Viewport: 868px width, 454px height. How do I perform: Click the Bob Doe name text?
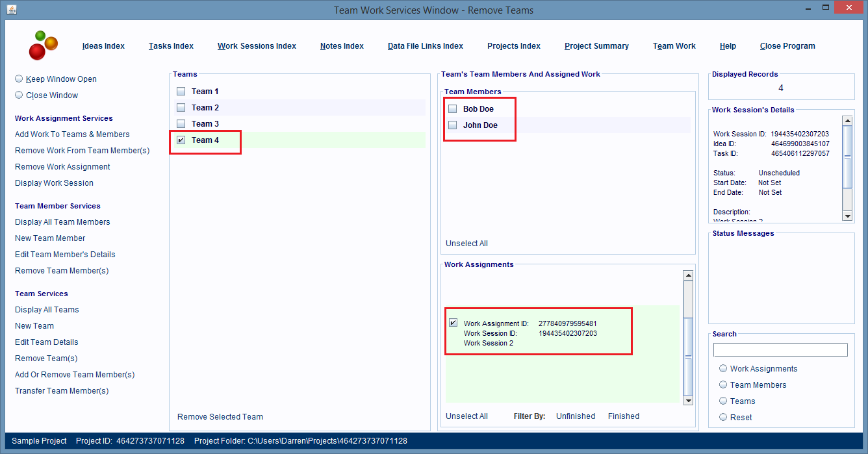479,109
